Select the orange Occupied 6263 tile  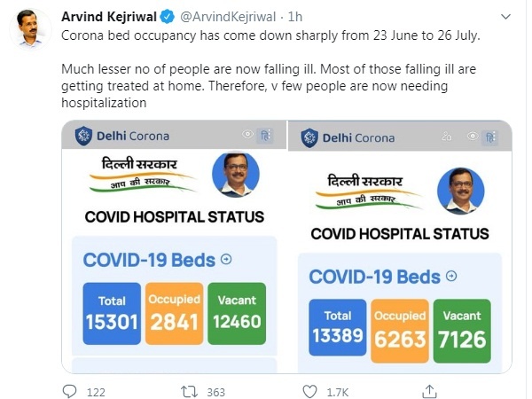(x=400, y=331)
